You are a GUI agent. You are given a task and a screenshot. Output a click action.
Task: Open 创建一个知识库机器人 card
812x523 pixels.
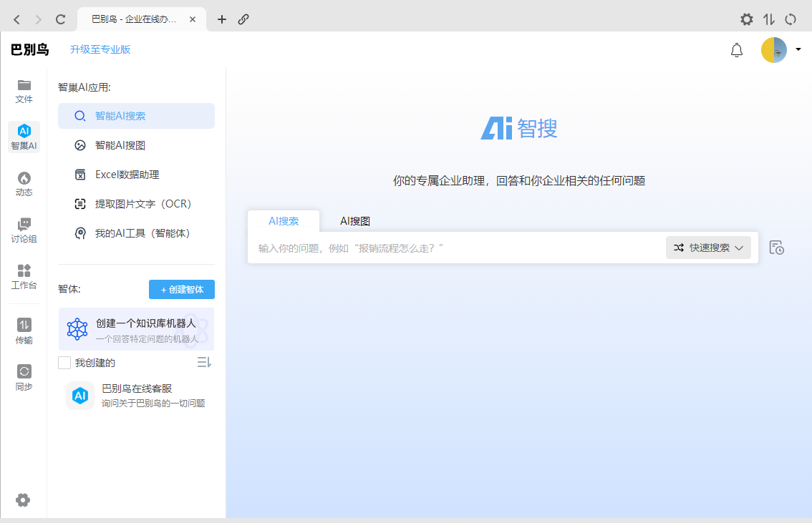click(136, 329)
